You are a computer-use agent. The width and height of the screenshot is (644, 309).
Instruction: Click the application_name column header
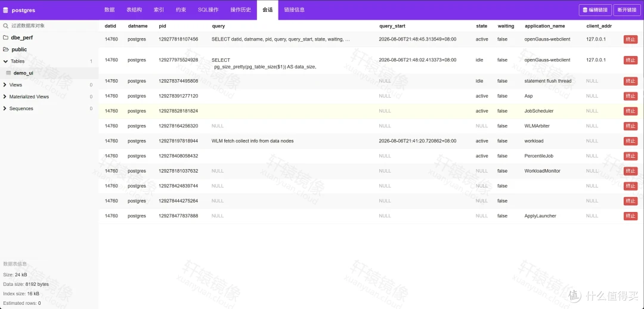(544, 26)
